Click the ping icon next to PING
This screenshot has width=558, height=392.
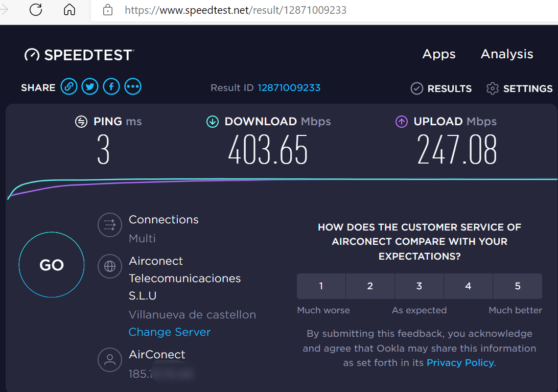(x=81, y=122)
